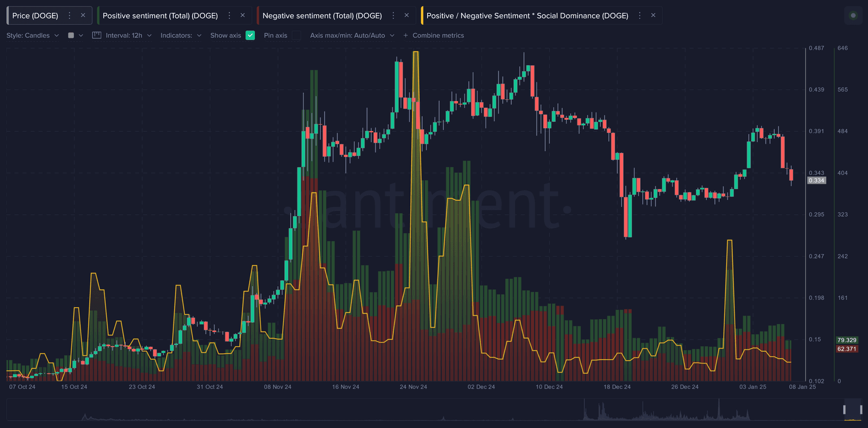Click the ruler icon beside Interval
Image resolution: width=868 pixels, height=428 pixels.
tap(97, 35)
